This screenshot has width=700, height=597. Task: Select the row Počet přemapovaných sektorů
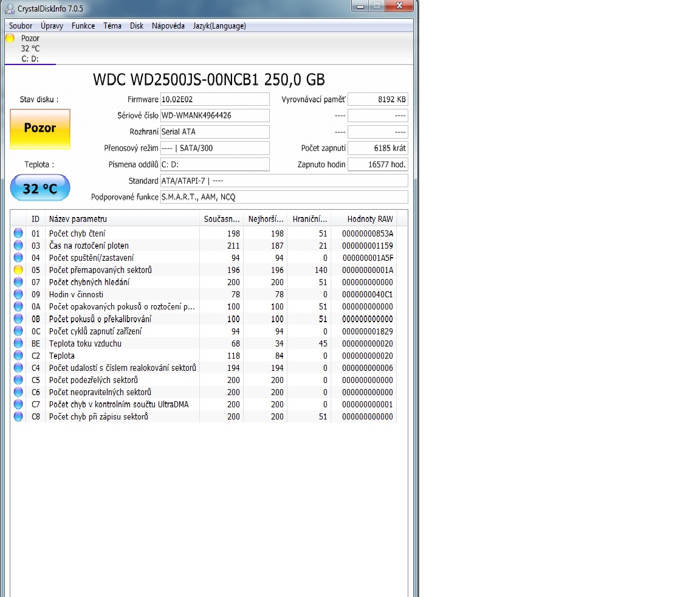203,270
